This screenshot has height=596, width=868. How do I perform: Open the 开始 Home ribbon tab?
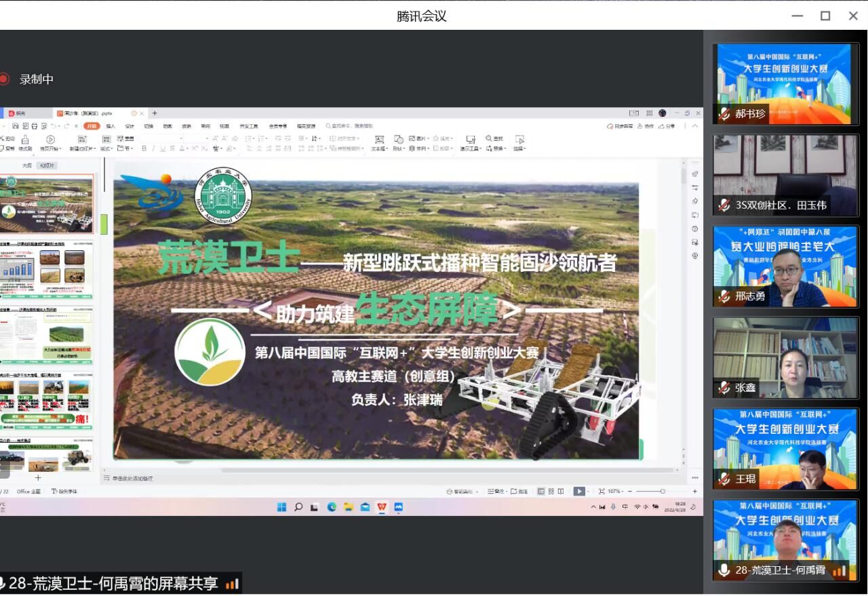92,126
